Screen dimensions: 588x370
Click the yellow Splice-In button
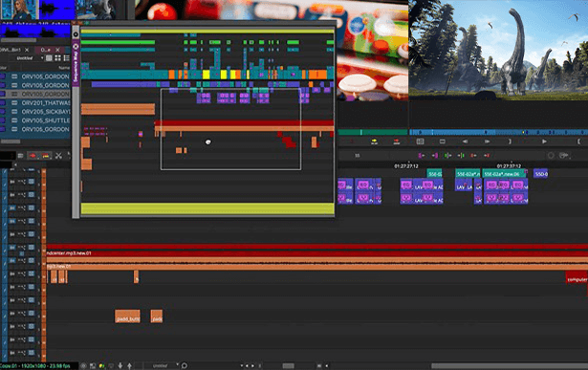[x=374, y=141]
